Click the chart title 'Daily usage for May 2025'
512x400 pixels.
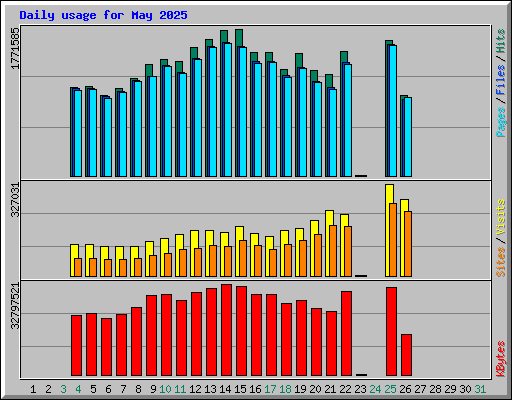[103, 15]
